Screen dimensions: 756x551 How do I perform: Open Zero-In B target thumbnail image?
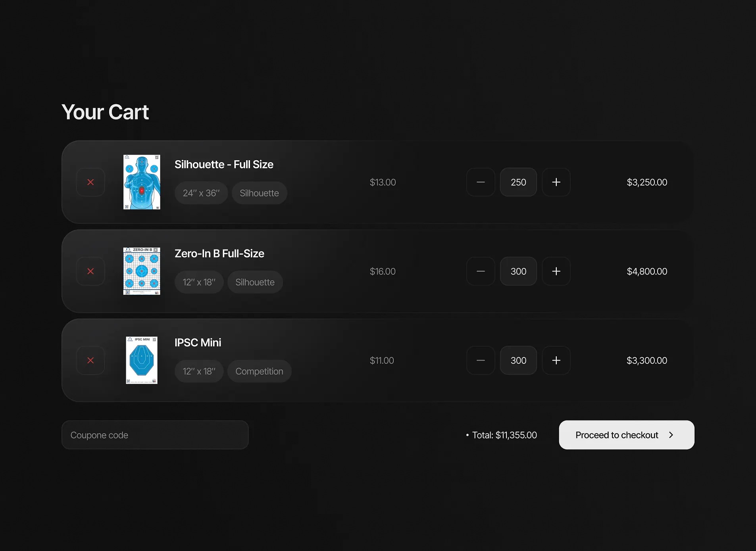[142, 271]
